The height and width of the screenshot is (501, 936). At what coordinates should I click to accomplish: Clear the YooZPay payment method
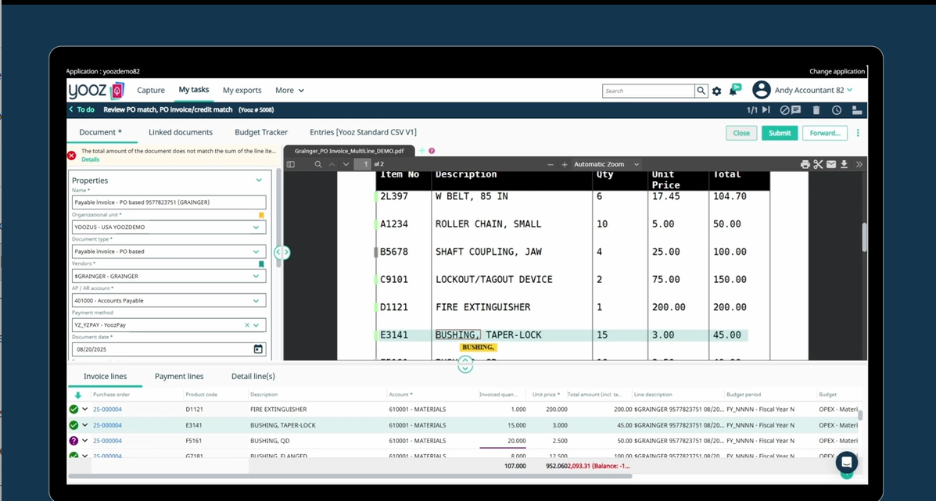click(247, 325)
